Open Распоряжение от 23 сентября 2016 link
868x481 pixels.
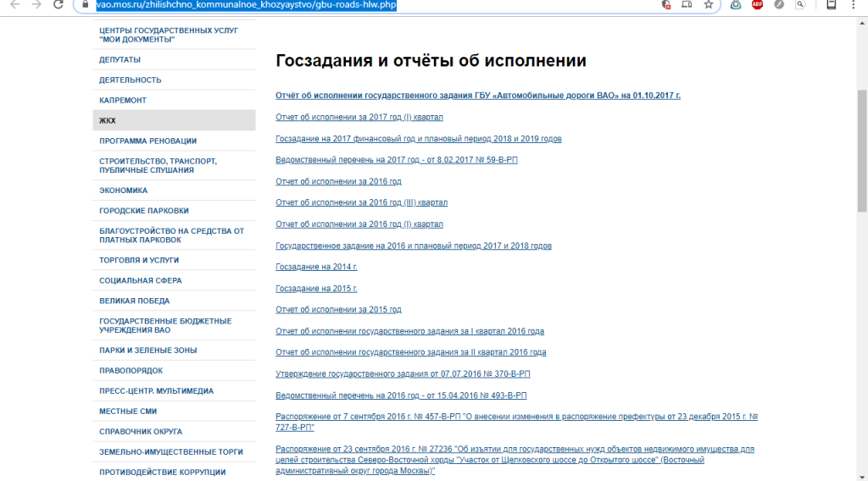click(x=515, y=460)
